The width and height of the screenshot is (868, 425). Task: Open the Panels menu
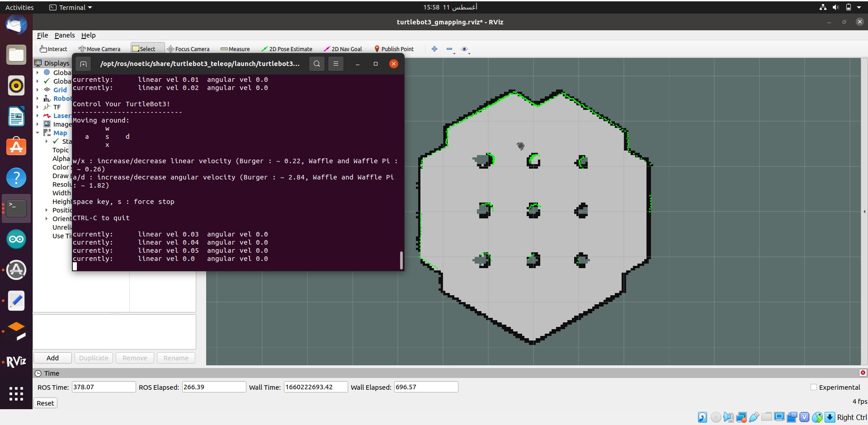(x=65, y=35)
